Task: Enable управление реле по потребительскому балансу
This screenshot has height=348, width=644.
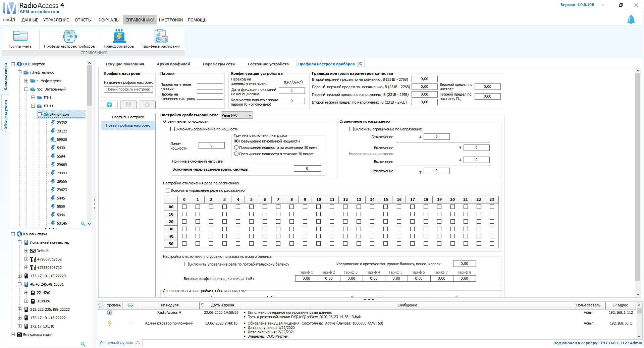Action: point(186,264)
